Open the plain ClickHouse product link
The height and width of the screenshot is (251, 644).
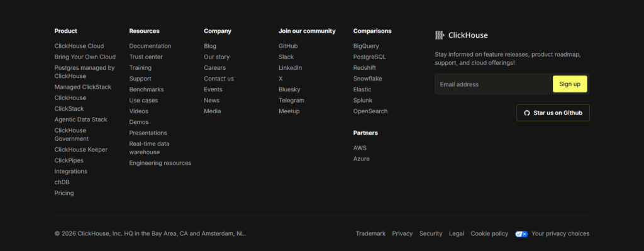pos(70,98)
